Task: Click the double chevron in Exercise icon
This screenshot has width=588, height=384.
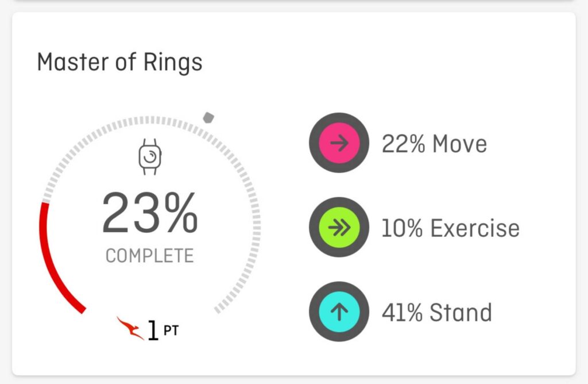Action: point(339,228)
